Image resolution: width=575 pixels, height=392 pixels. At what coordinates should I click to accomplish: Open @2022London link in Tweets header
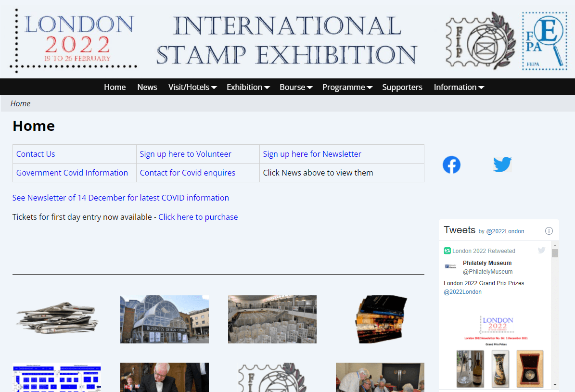pyautogui.click(x=505, y=231)
